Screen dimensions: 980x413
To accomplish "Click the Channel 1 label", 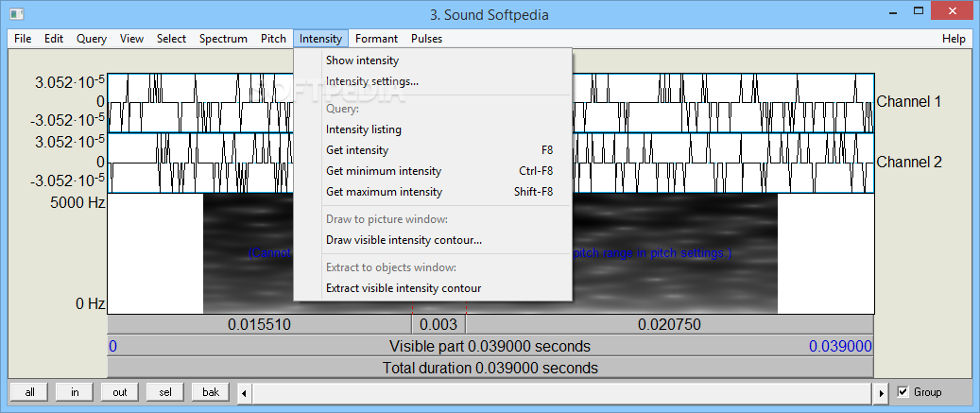I will pyautogui.click(x=909, y=102).
